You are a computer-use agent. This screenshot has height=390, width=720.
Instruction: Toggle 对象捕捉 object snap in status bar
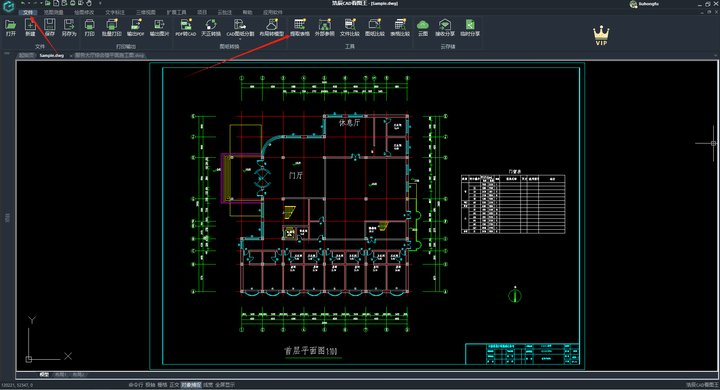[191, 385]
